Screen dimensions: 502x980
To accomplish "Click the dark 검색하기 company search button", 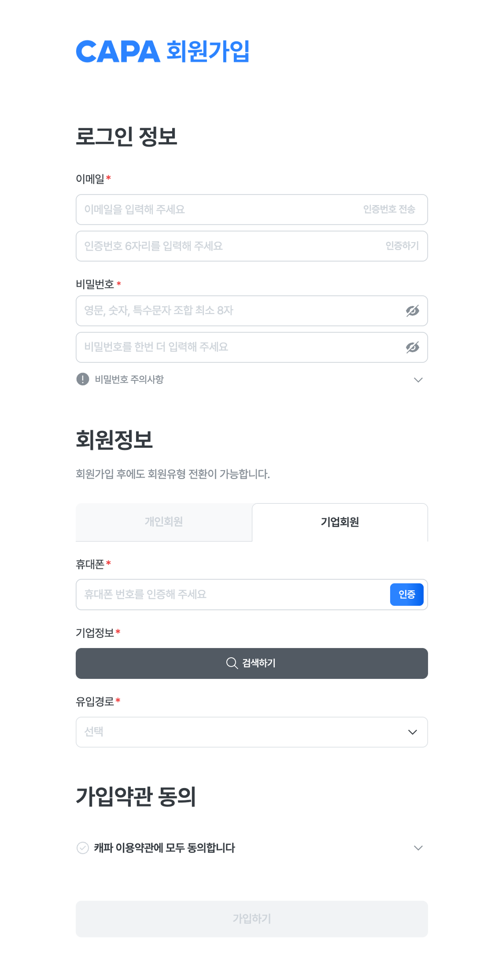I will (x=251, y=663).
